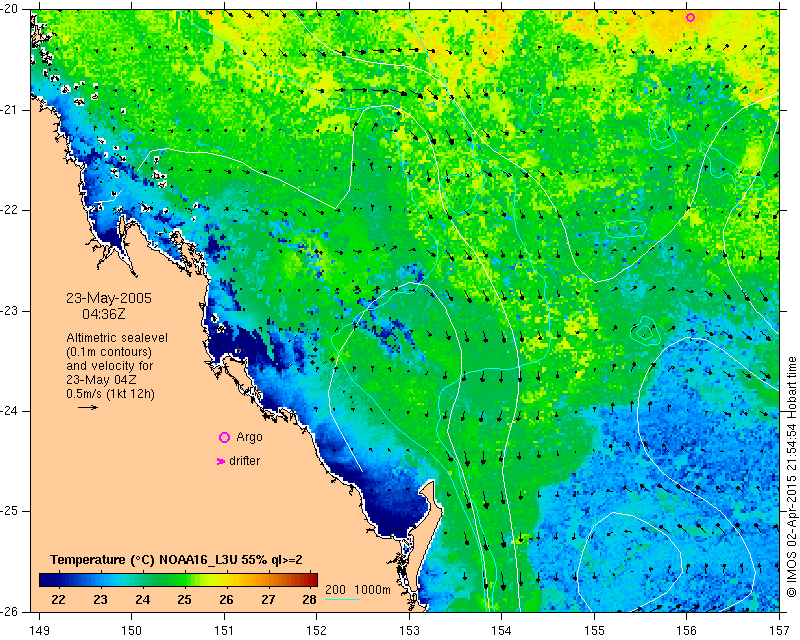Click longitude axis label "156"
This screenshot has width=800, height=640.
[x=687, y=631]
